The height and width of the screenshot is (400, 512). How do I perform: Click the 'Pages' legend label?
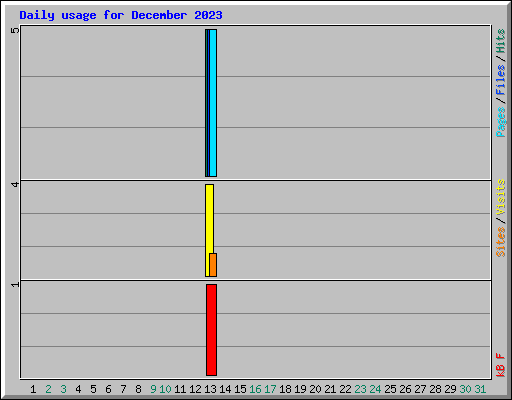[x=501, y=122]
